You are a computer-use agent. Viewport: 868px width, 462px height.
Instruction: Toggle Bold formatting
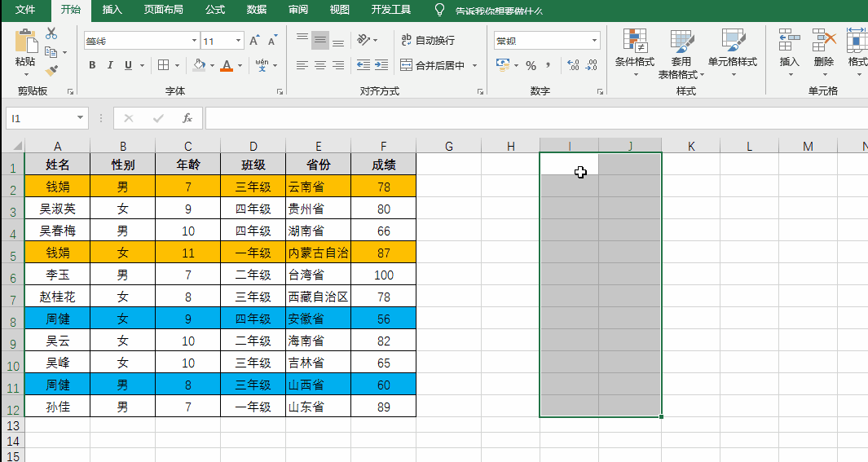92,65
